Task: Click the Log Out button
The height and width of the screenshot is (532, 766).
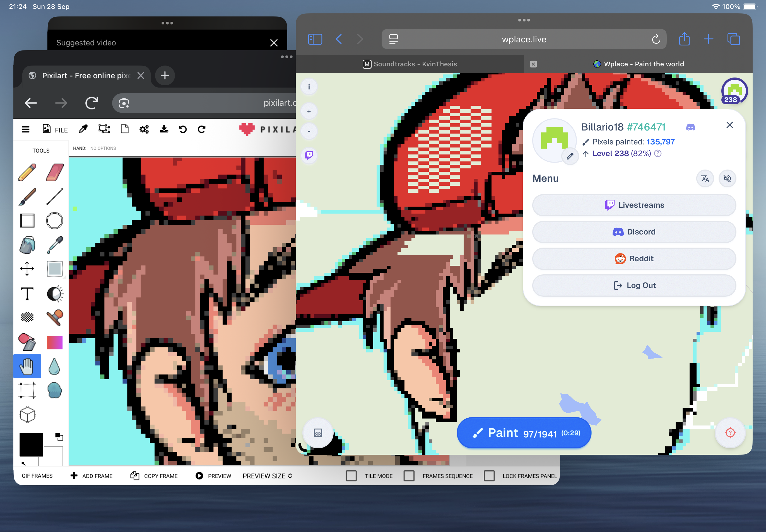Action: coord(634,285)
